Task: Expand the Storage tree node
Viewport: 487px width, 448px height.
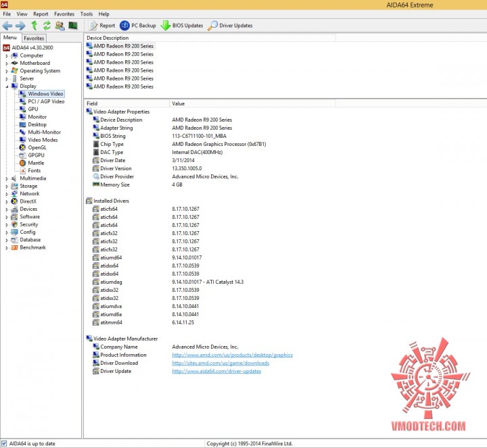Action: pos(7,186)
